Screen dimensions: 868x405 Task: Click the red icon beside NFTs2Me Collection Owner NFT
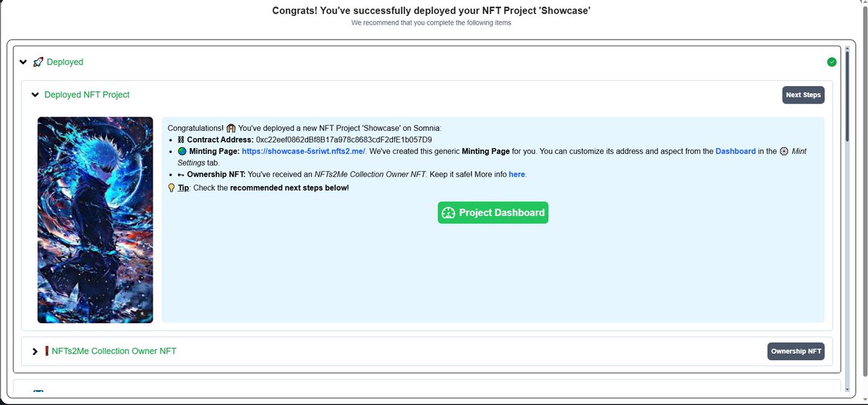(47, 351)
